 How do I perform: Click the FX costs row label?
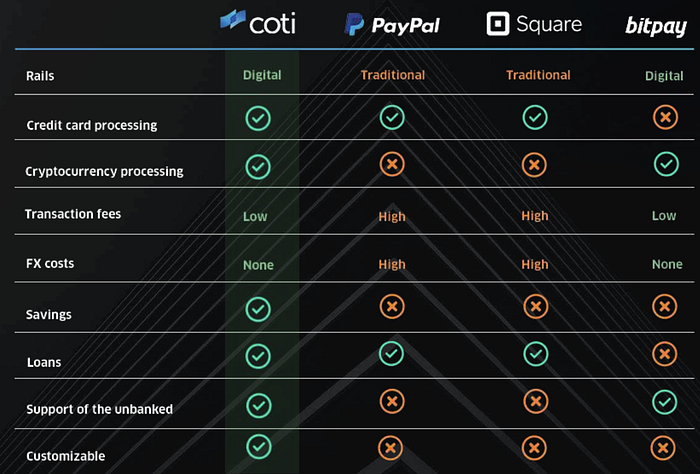(50, 263)
